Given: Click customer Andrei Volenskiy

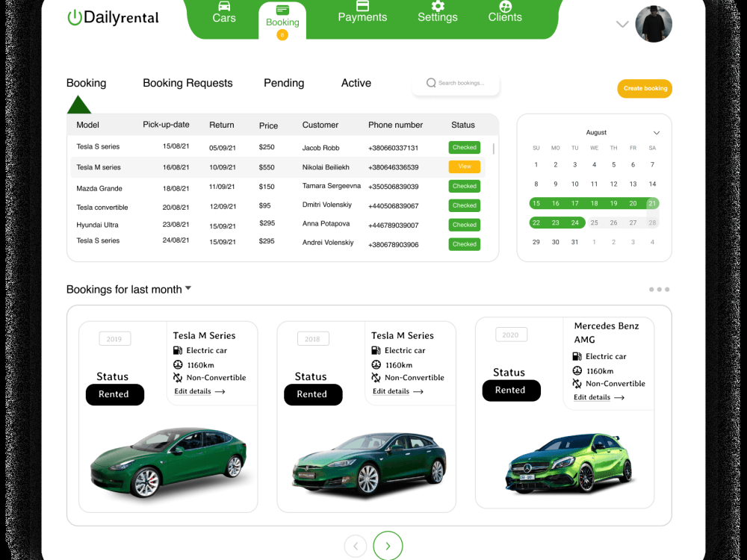Looking at the screenshot, I should (328, 243).
